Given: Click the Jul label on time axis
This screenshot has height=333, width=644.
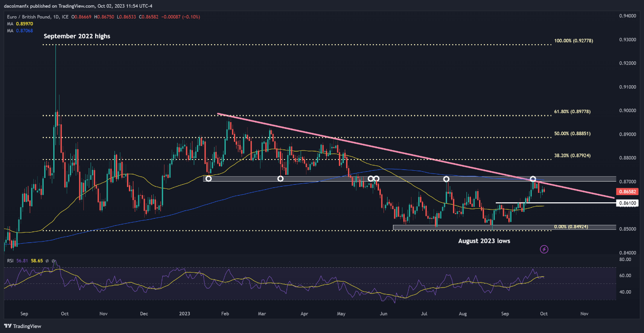Looking at the screenshot, I should click(423, 313).
